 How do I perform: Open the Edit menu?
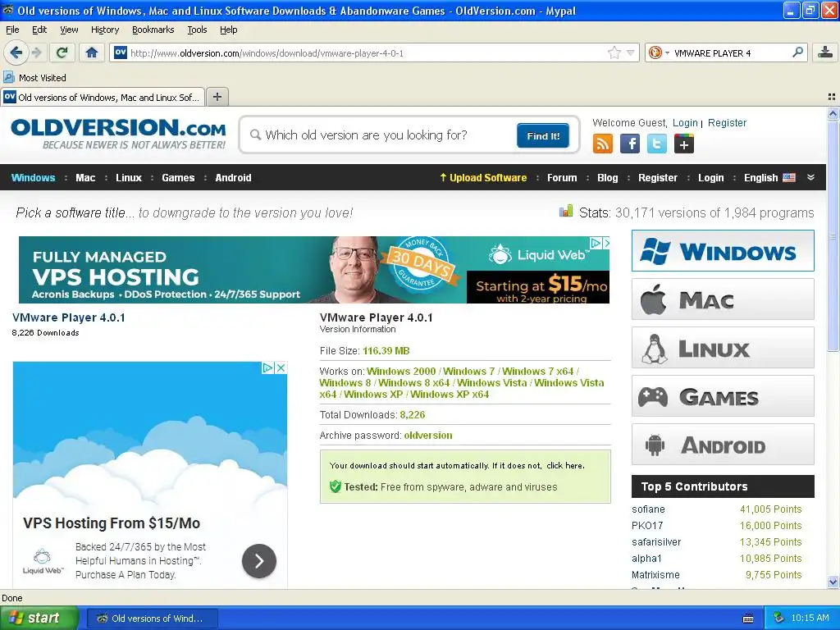click(39, 30)
